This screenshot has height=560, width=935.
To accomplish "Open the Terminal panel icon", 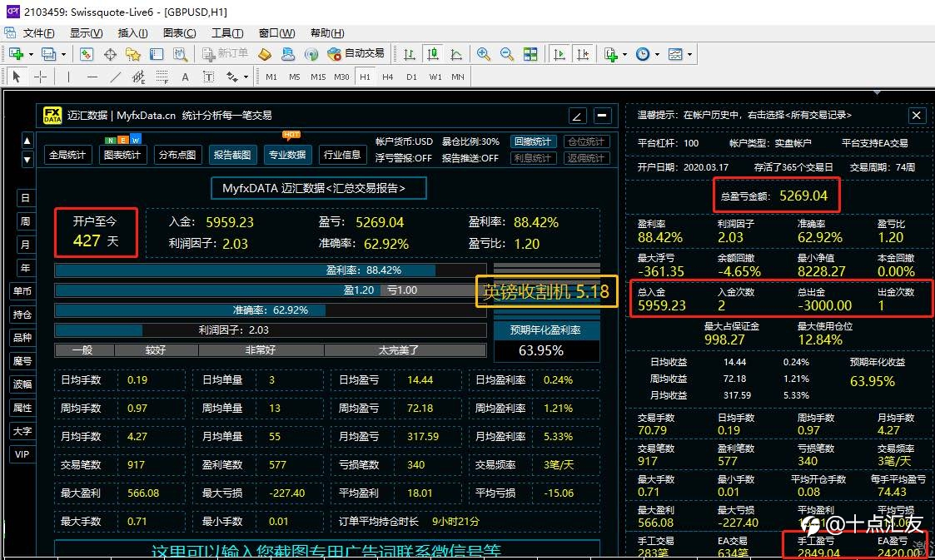I will [x=157, y=54].
